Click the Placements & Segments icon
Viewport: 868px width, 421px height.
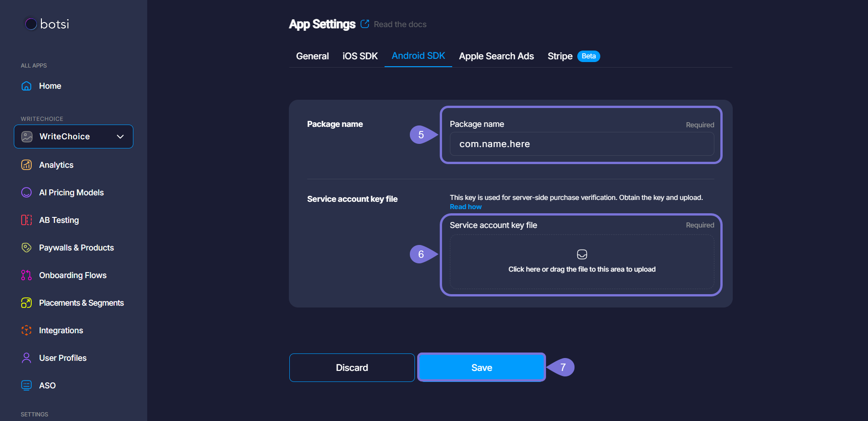(27, 303)
